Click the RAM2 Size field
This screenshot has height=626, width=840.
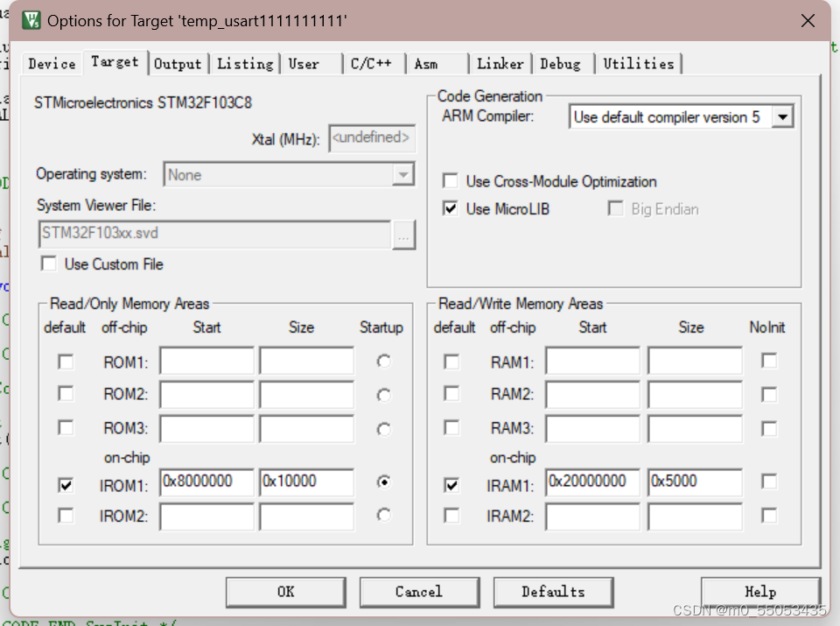click(x=696, y=395)
